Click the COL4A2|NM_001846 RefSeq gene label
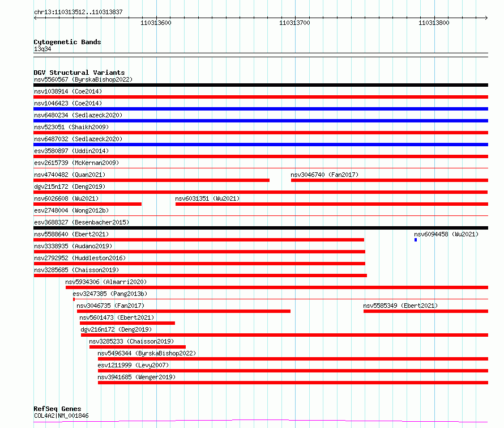504x428 pixels. [61, 416]
